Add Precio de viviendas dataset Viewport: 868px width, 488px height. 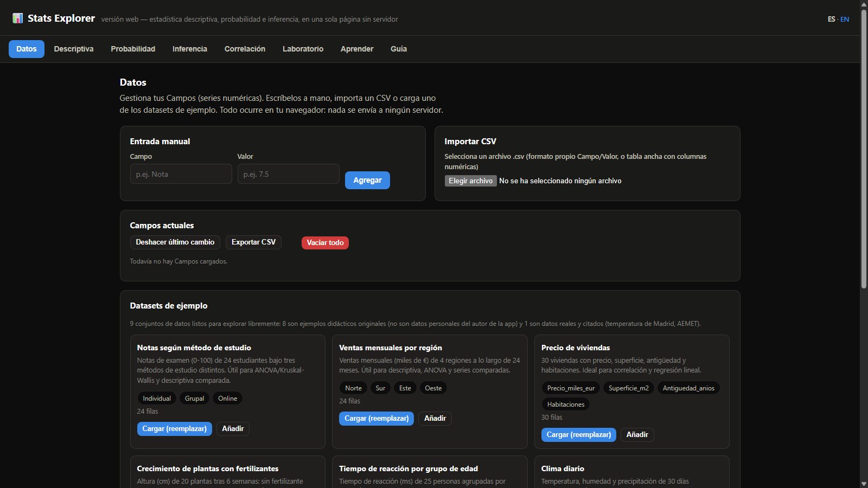637,435
